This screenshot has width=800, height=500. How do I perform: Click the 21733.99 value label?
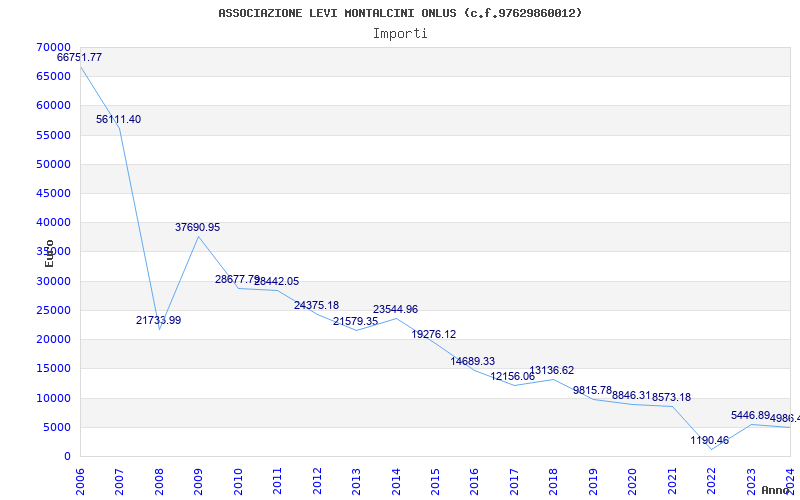(x=158, y=320)
